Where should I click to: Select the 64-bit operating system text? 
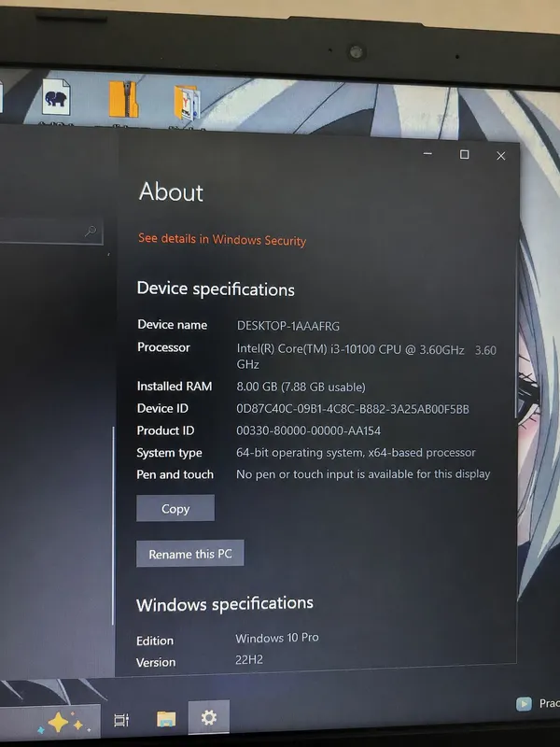pos(356,452)
